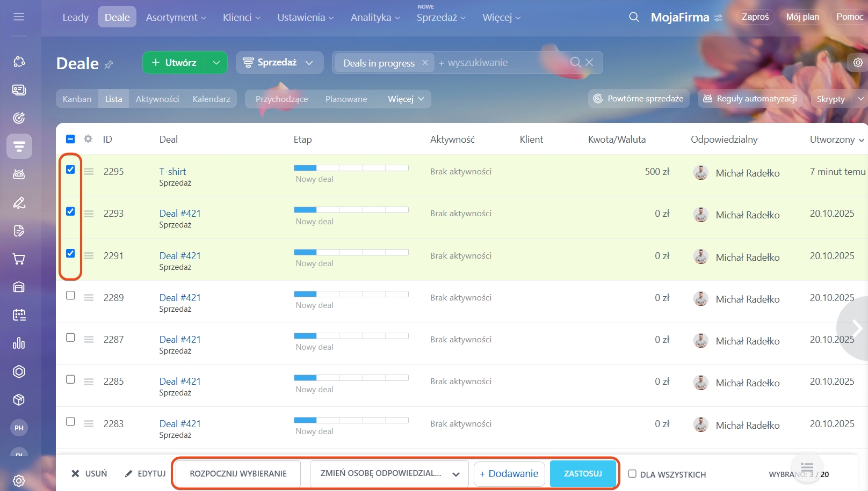
Task: Open the row menu for deal 2289
Action: (89, 298)
